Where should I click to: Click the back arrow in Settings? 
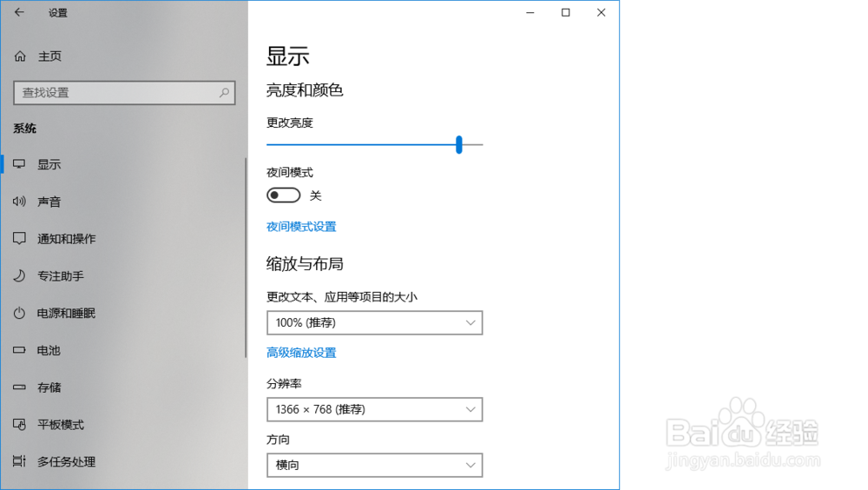coord(19,12)
